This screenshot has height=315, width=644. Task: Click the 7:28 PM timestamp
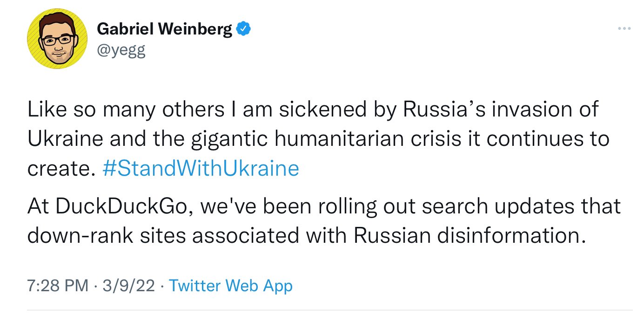[x=57, y=285]
